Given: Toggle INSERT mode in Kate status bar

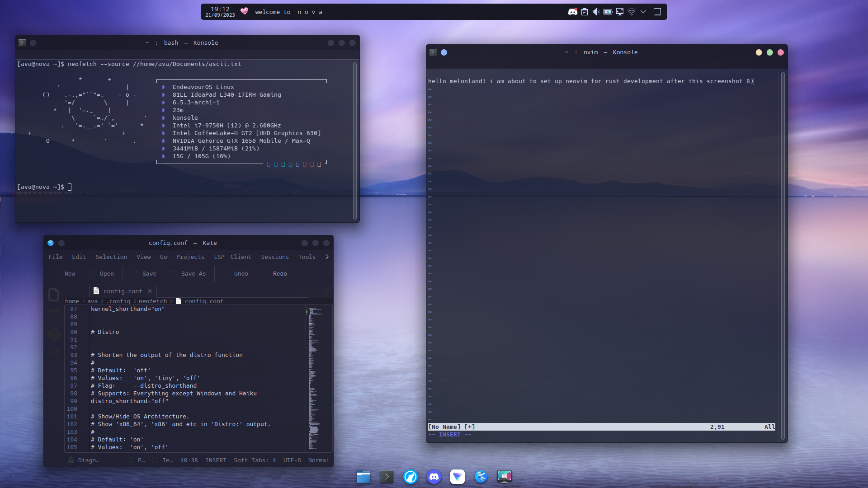Looking at the screenshot, I should click(x=216, y=460).
